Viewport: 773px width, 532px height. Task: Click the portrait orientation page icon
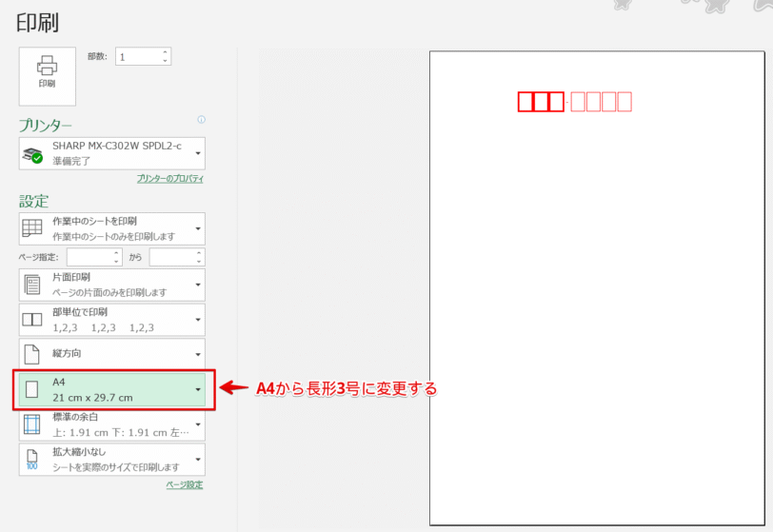(x=32, y=354)
